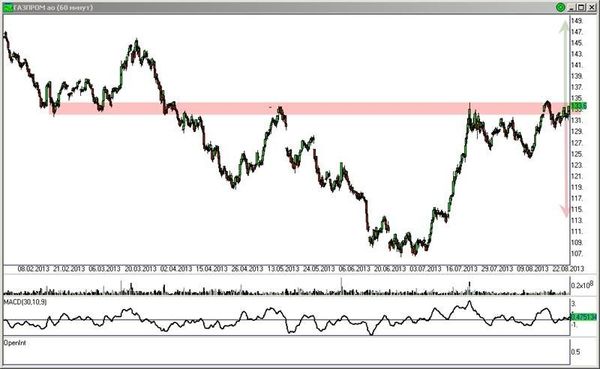
Task: Click the 149 price axis label
Action: (577, 20)
